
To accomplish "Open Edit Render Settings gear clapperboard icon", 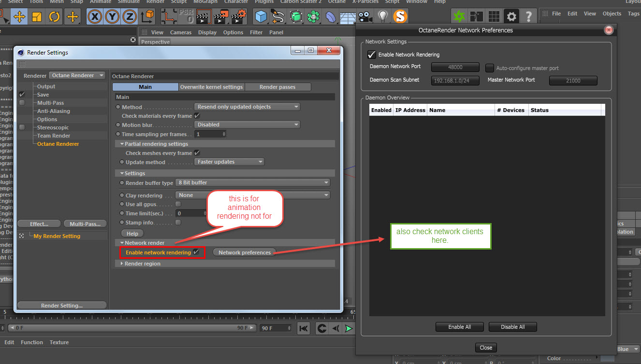I will click(x=238, y=17).
